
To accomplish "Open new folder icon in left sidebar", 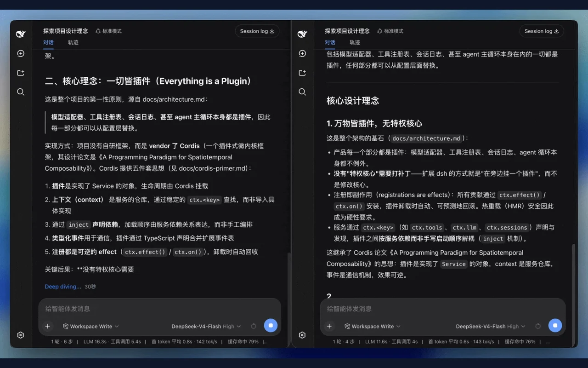I will coord(21,73).
